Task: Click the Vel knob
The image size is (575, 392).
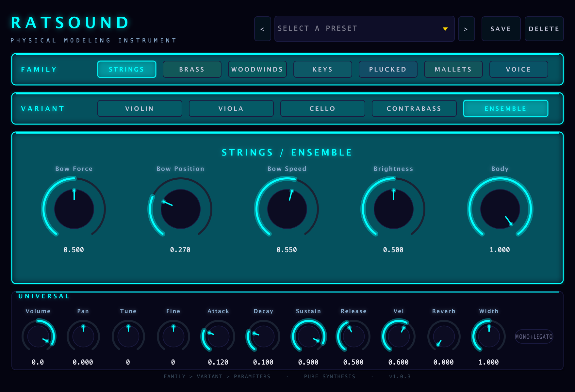Action: [399, 336]
